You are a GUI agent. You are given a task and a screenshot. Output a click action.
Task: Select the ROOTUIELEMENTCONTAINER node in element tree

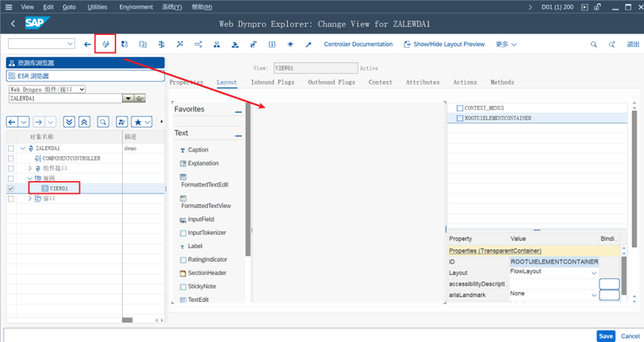tap(498, 118)
